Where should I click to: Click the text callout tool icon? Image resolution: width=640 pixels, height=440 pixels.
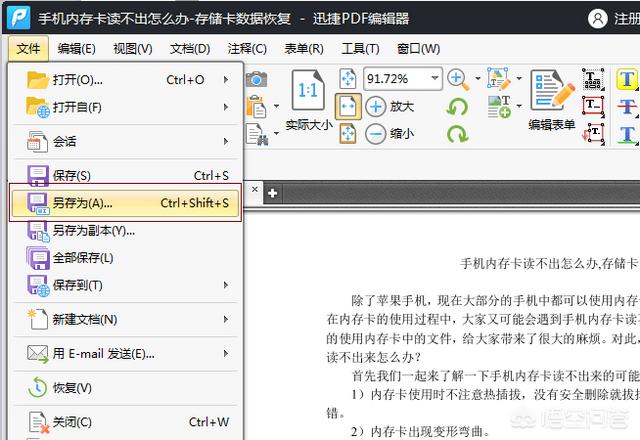(x=593, y=133)
